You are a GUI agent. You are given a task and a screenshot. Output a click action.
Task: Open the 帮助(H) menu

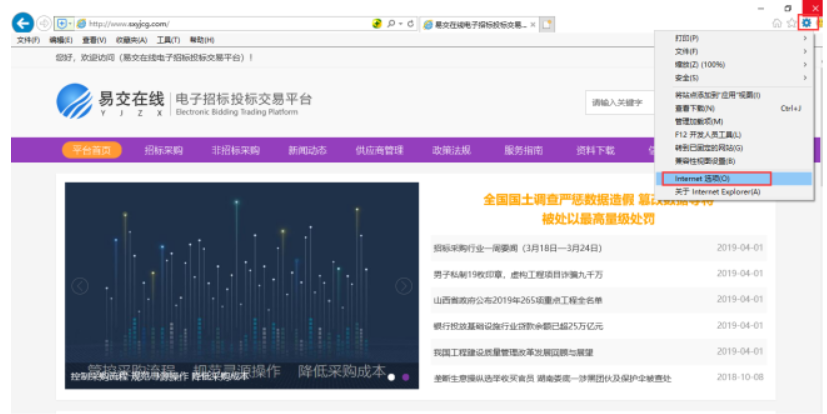201,40
